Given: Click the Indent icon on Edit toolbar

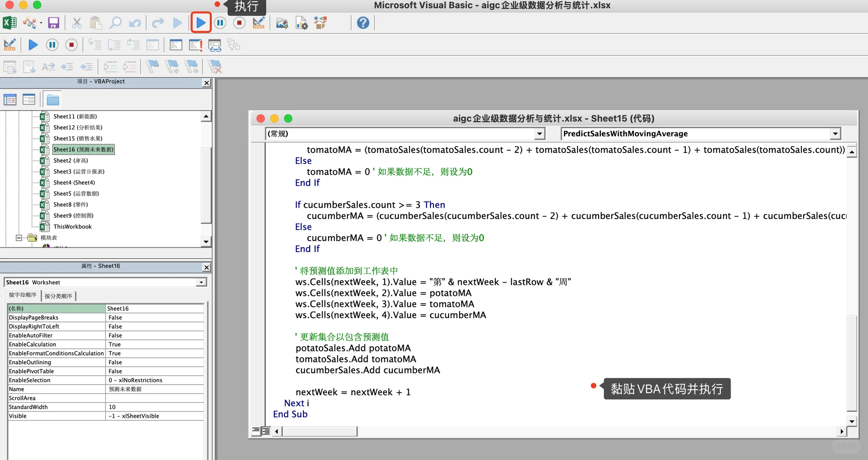Looking at the screenshot, I should coord(67,67).
